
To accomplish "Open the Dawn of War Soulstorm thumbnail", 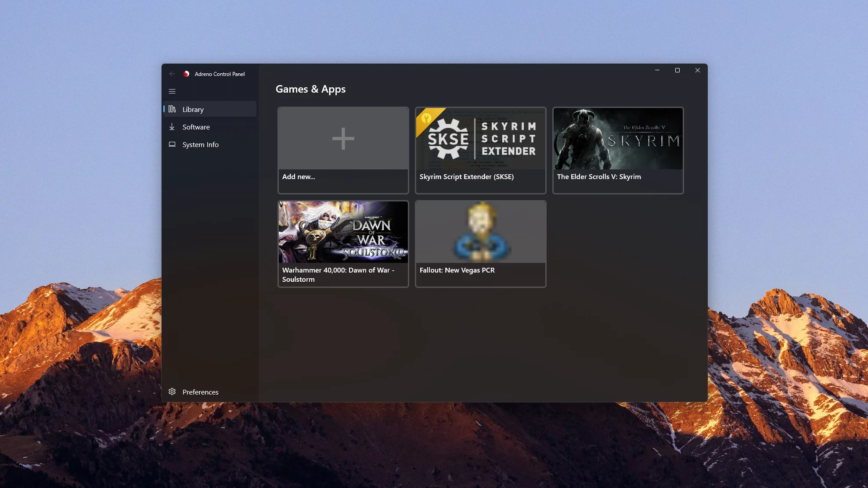I will [343, 232].
